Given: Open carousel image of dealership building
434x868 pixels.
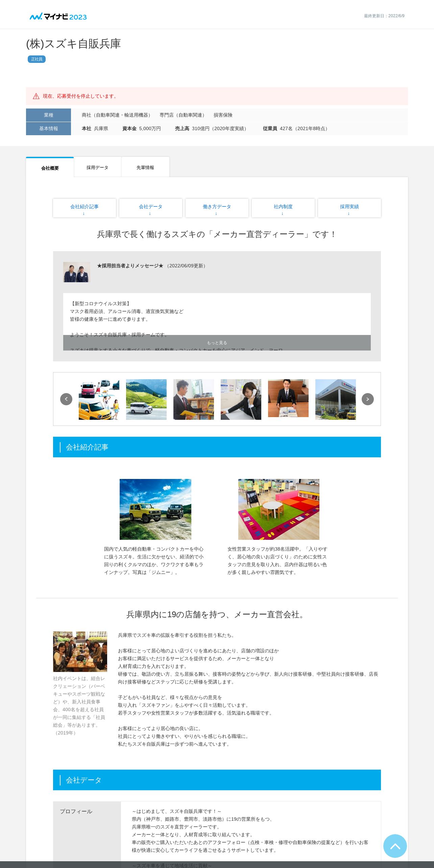Looking at the screenshot, I should click(336, 400).
